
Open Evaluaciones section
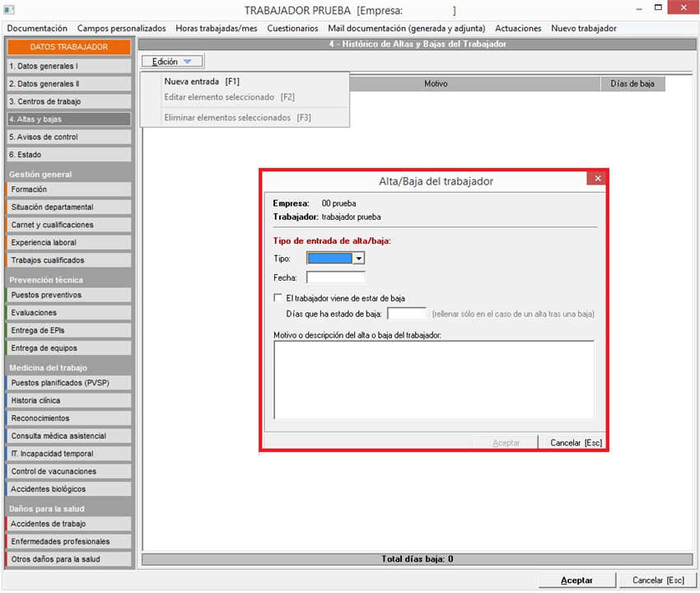click(68, 313)
